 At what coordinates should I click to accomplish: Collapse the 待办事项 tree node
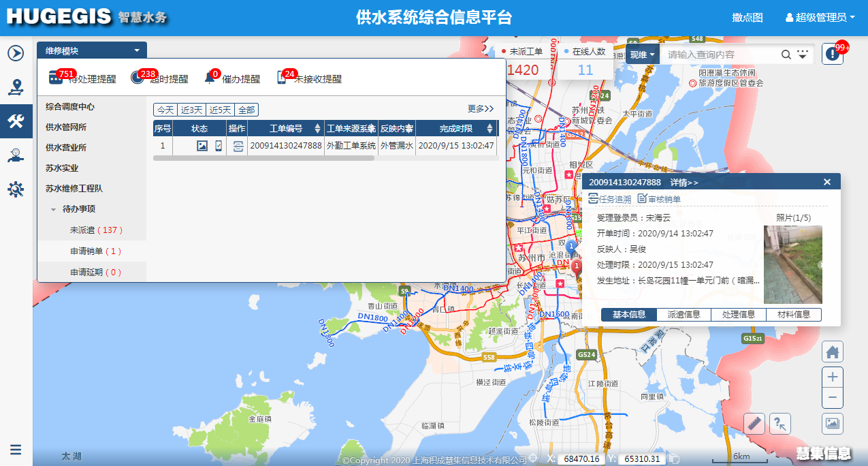click(x=54, y=210)
